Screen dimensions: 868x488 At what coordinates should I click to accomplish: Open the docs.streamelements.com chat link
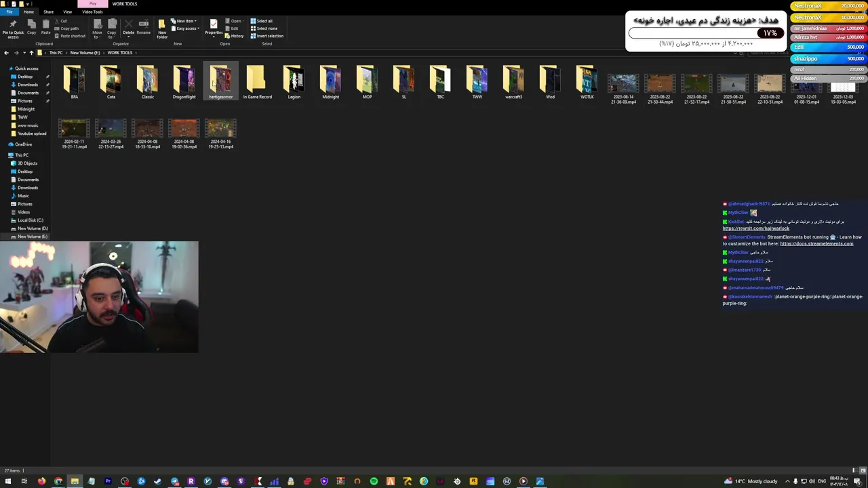pyautogui.click(x=816, y=244)
